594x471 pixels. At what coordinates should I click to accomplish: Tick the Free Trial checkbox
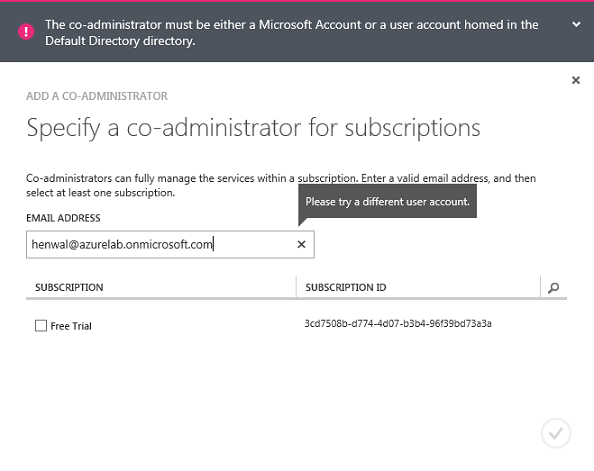(41, 325)
